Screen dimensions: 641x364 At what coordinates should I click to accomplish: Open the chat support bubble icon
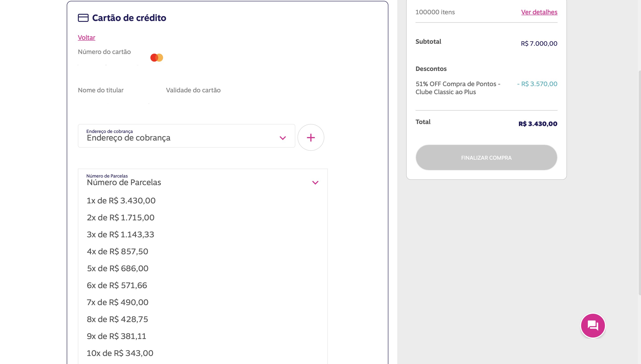point(593,325)
